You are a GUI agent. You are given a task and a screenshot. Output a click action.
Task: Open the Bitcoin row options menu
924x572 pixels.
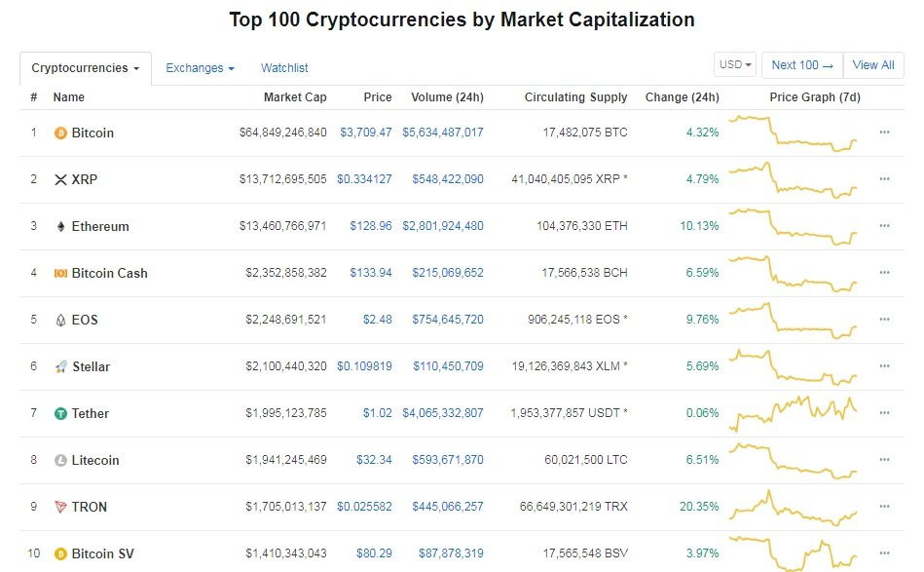click(x=884, y=133)
